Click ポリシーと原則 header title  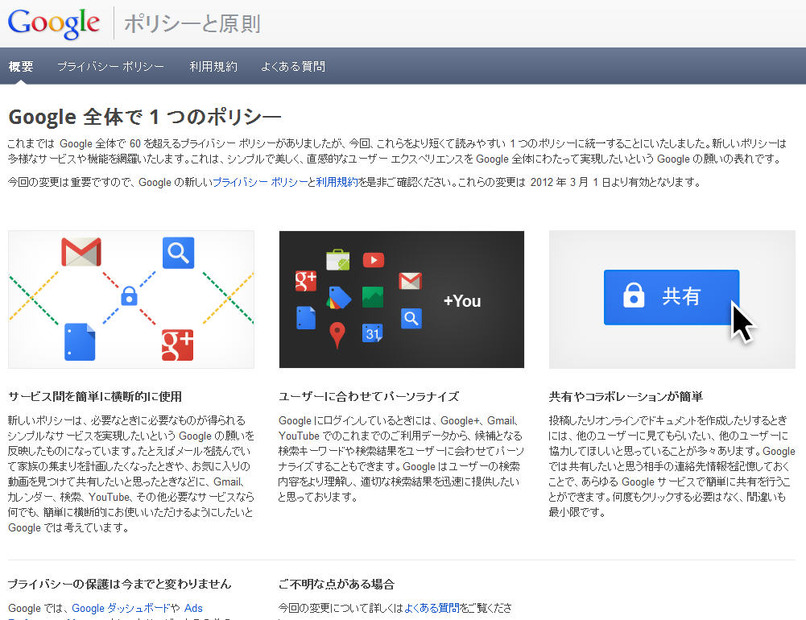click(x=192, y=24)
